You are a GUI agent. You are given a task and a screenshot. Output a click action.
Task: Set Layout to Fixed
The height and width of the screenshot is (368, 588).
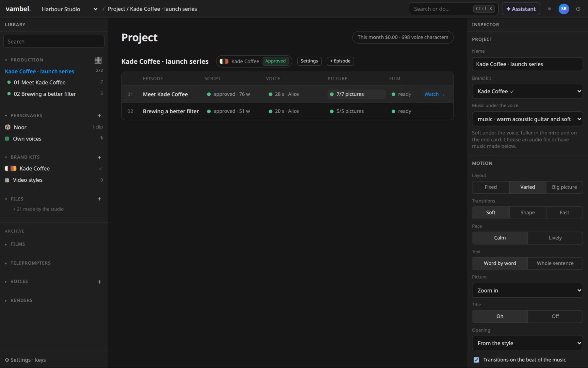pos(491,187)
